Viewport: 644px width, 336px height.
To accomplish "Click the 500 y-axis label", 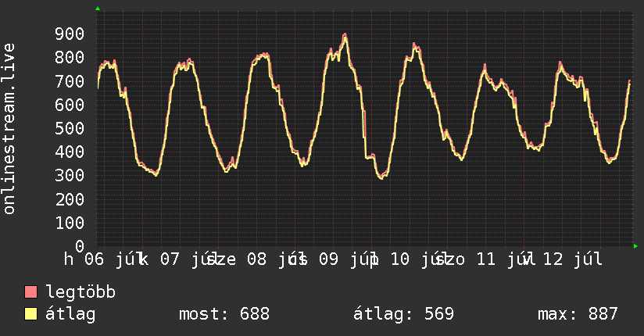I will 70,129.
